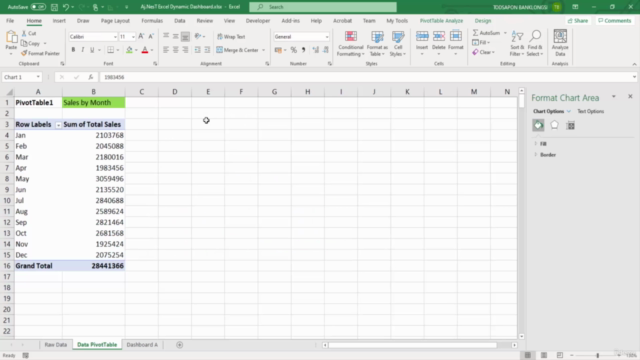Adjust the zoom slider in status bar

(598, 356)
